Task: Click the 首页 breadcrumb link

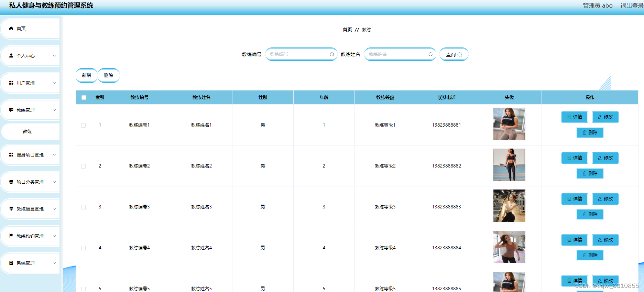Action: pos(347,30)
